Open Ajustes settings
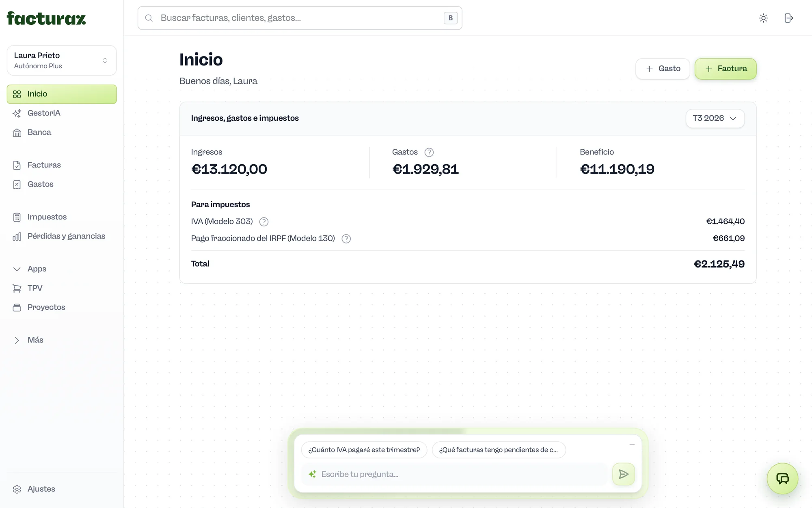 click(62, 489)
